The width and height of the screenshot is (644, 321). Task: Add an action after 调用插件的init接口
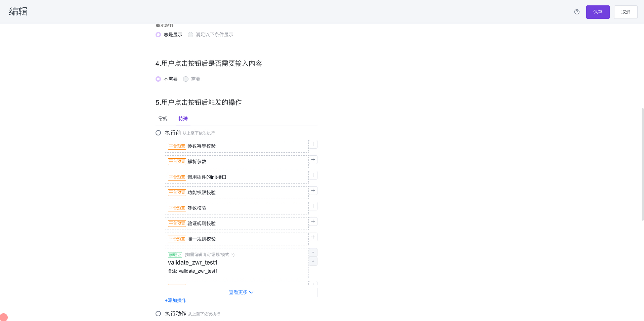point(313,175)
